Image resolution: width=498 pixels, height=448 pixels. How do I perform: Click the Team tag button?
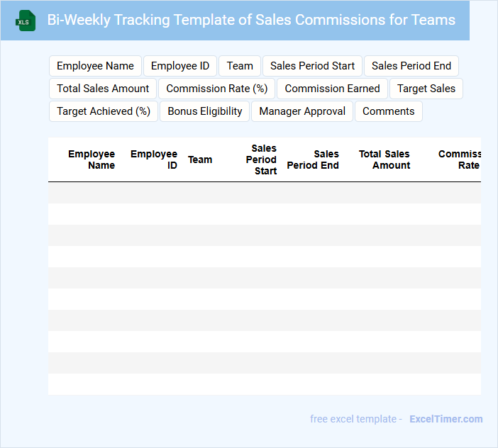(x=240, y=66)
